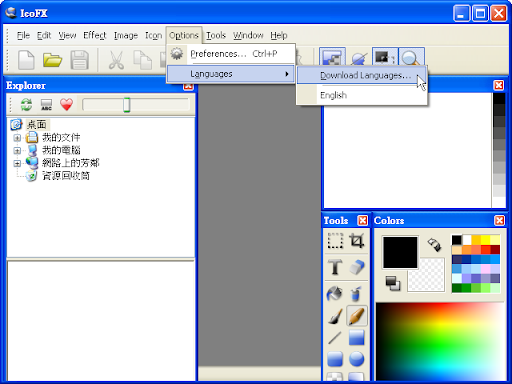Image resolution: width=512 pixels, height=384 pixels.
Task: Open the Help menu
Action: pyautogui.click(x=279, y=35)
